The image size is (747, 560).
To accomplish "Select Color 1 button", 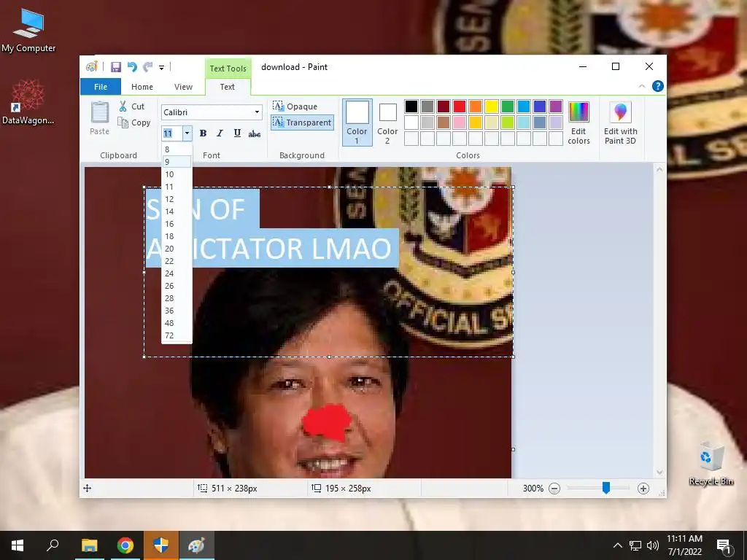I will (x=357, y=122).
